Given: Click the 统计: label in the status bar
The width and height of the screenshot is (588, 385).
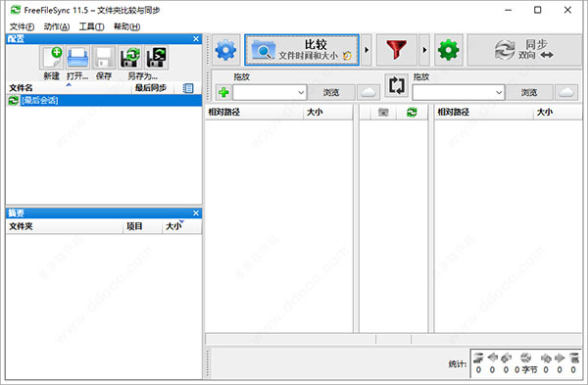Looking at the screenshot, I should (457, 363).
